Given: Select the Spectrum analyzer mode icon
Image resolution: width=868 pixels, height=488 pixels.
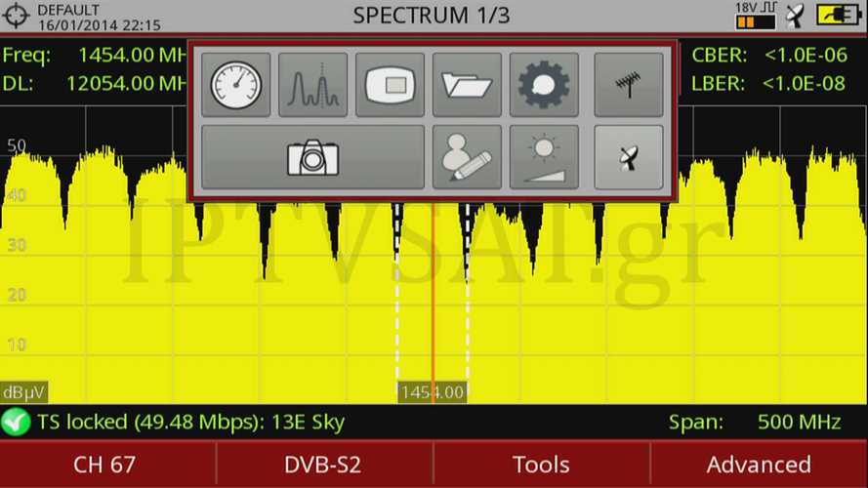Looking at the screenshot, I should click(x=312, y=85).
